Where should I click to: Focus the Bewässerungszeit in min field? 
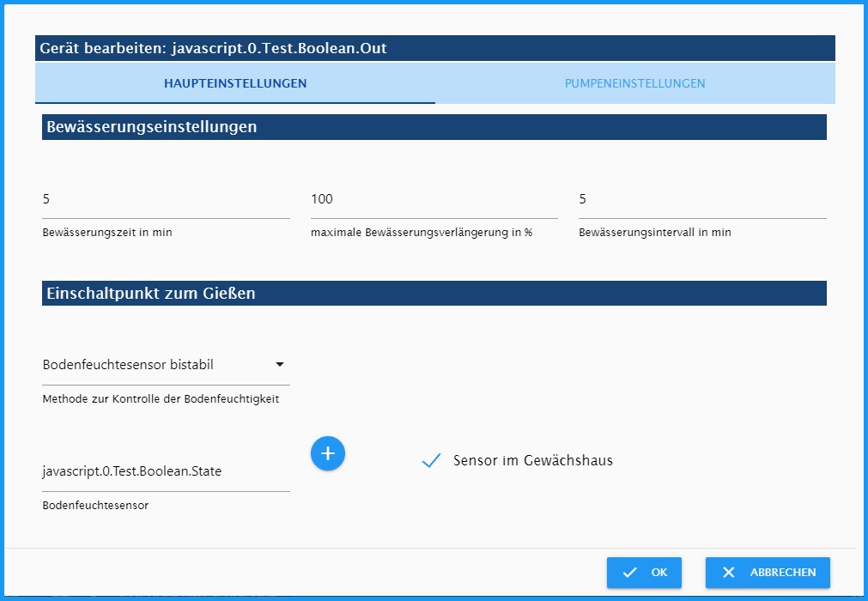166,199
